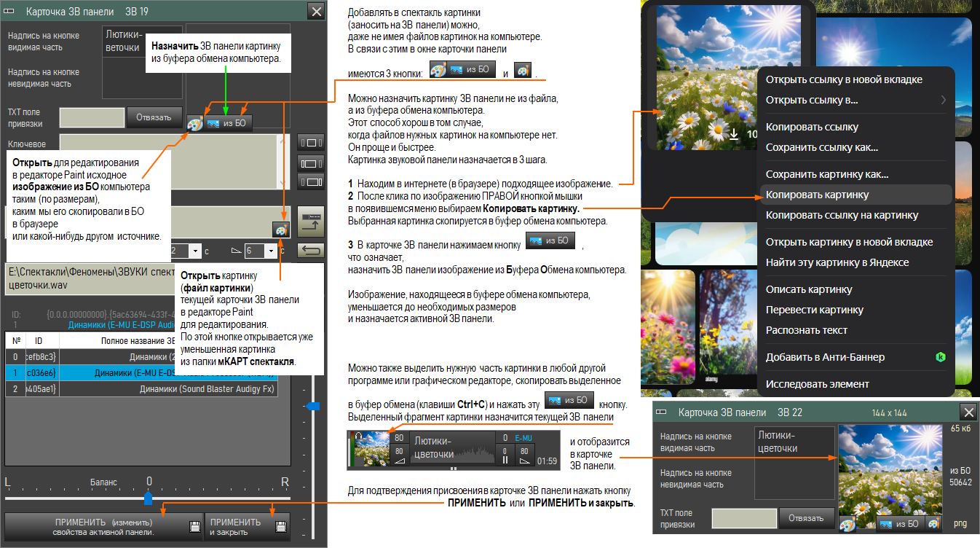Viewport: 980px width, 548px height.
Task: Click 'Отвязать' in the ЗВ 19 card
Action: [155, 117]
